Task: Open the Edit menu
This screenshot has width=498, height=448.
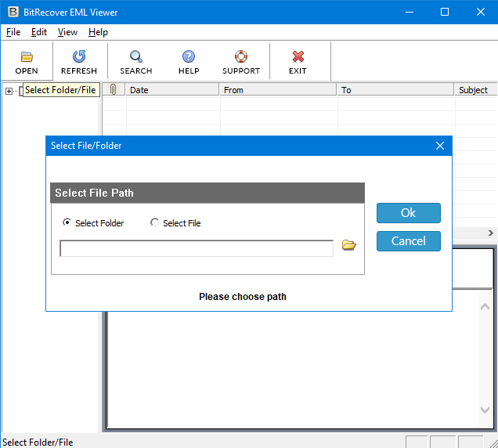Action: (x=38, y=32)
